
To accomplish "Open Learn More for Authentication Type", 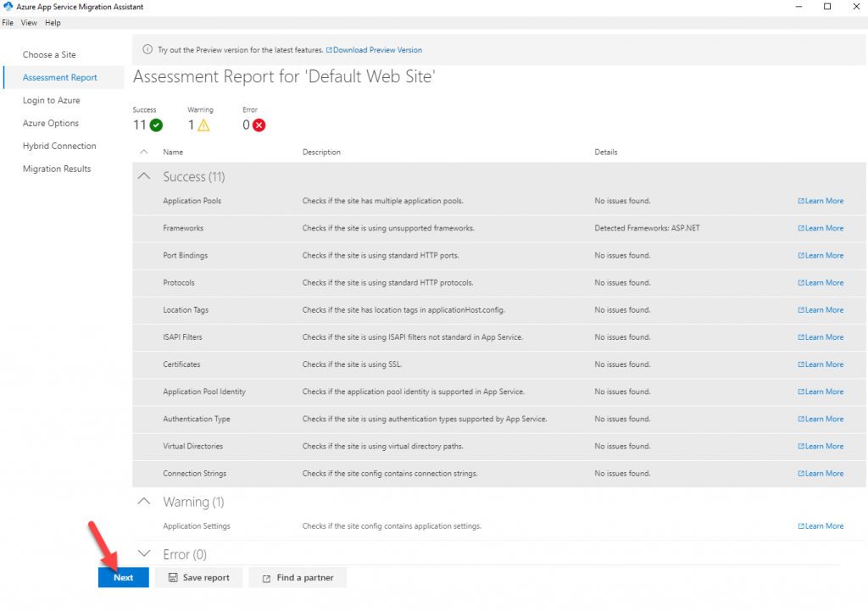I will click(821, 419).
